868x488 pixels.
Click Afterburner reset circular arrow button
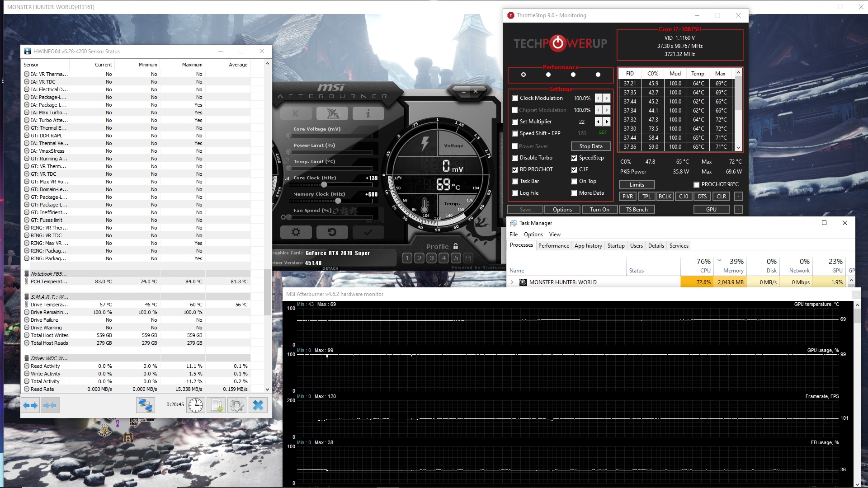332,232
